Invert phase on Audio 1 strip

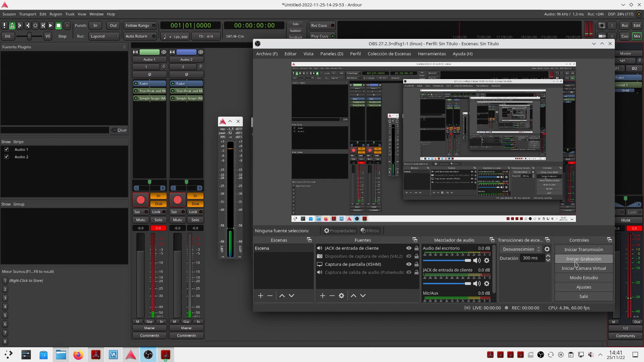(x=149, y=74)
